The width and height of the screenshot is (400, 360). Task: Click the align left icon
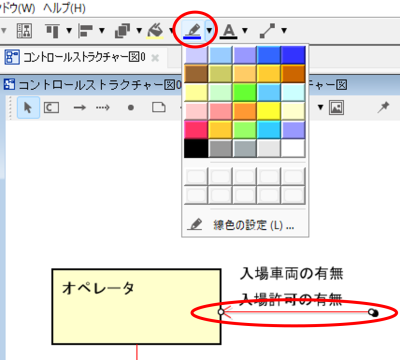click(x=85, y=31)
